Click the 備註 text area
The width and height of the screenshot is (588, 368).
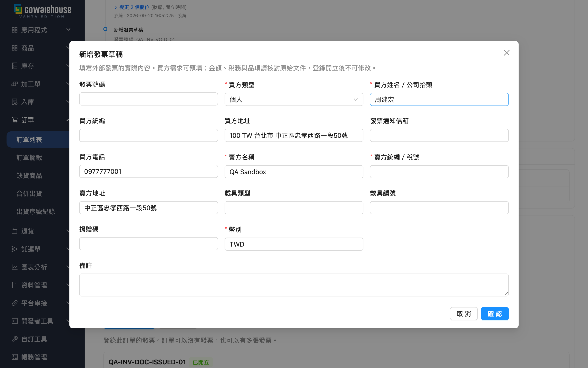(x=294, y=285)
